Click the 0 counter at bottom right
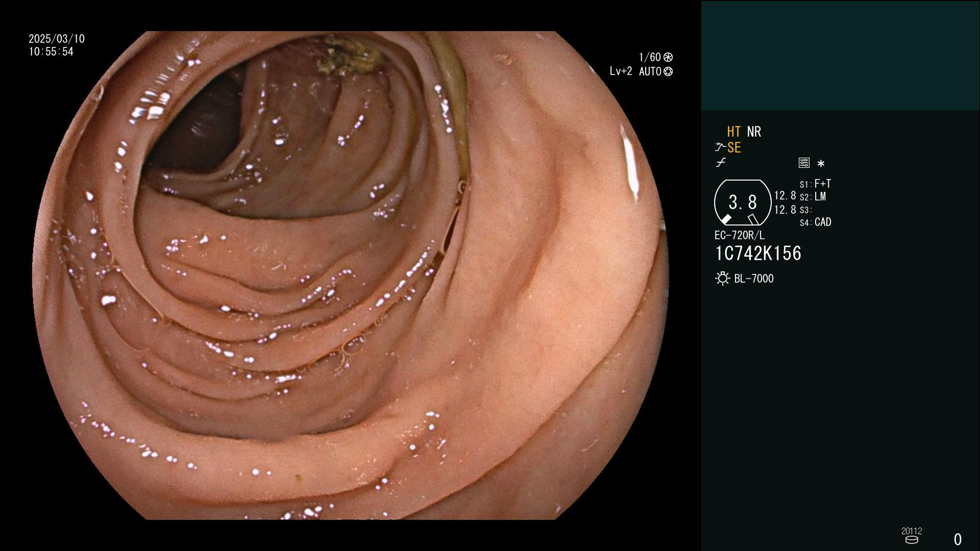The width and height of the screenshot is (980, 551). pos(958,539)
